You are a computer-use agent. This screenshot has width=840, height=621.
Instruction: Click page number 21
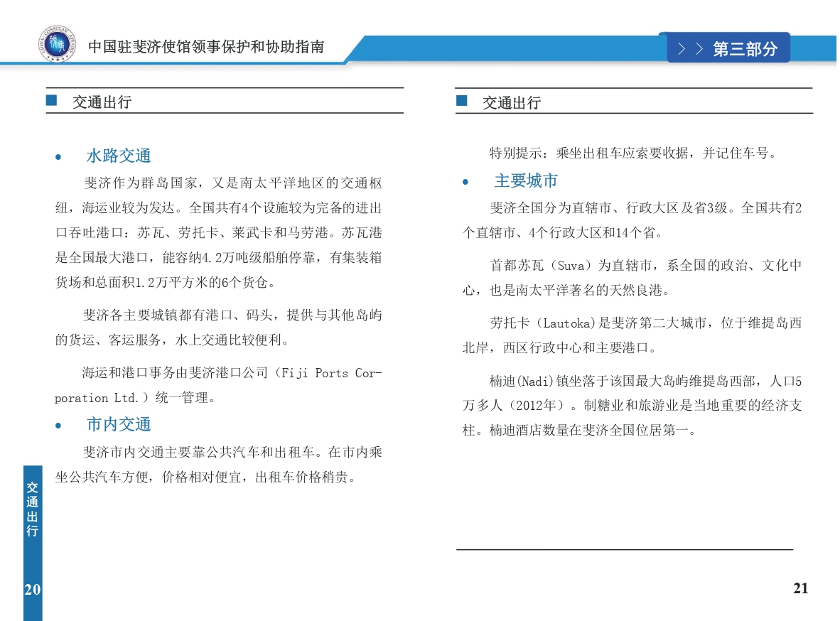pyautogui.click(x=800, y=588)
